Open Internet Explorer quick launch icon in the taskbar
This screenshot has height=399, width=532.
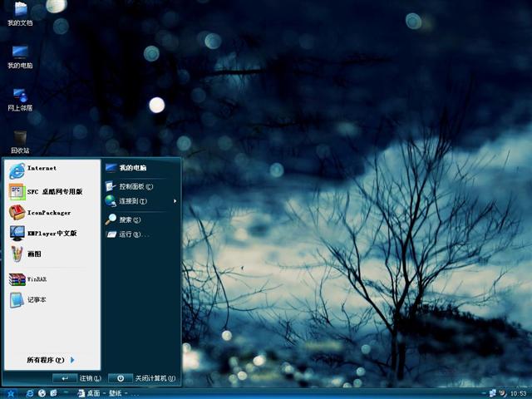(x=30, y=393)
